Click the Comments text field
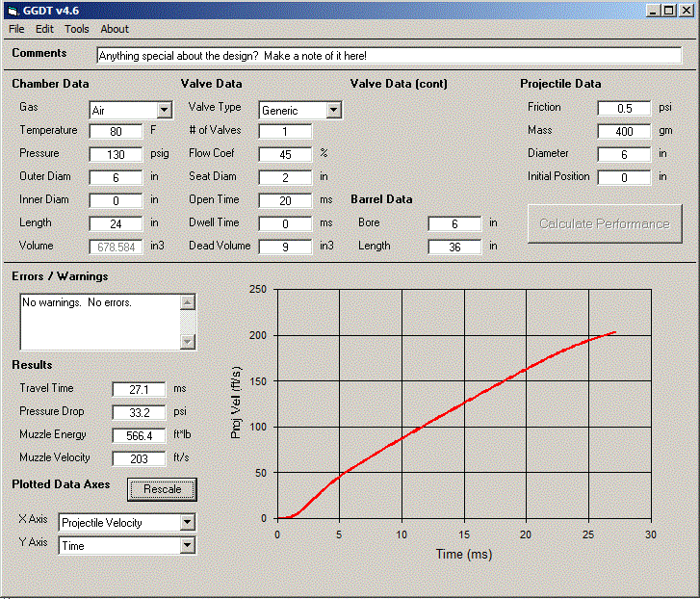The height and width of the screenshot is (599, 700). point(388,56)
